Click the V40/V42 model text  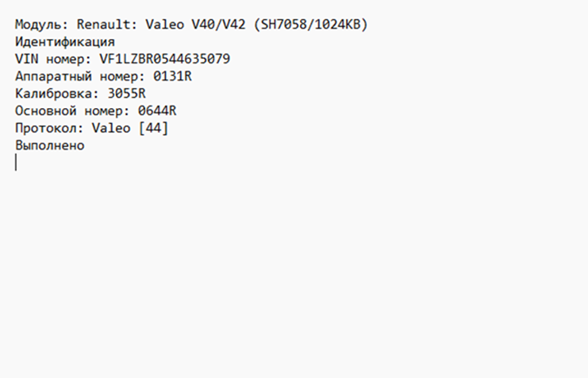[x=218, y=25]
